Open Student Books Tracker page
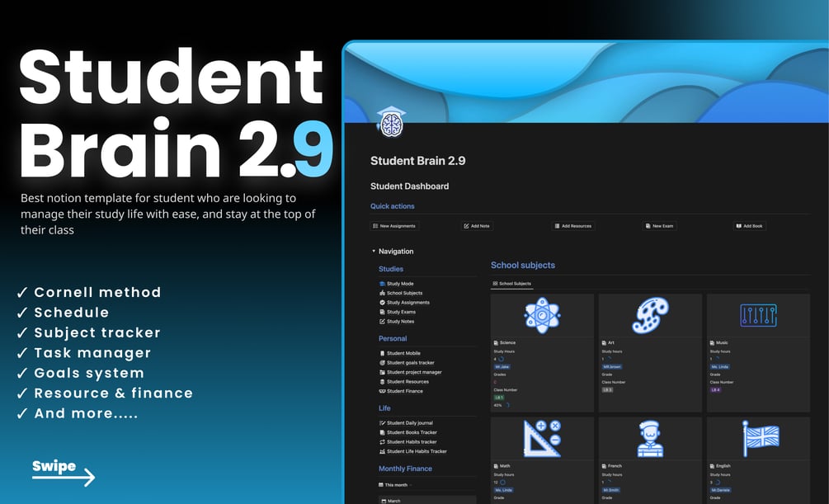Screen dimensions: 829x504 point(412,432)
